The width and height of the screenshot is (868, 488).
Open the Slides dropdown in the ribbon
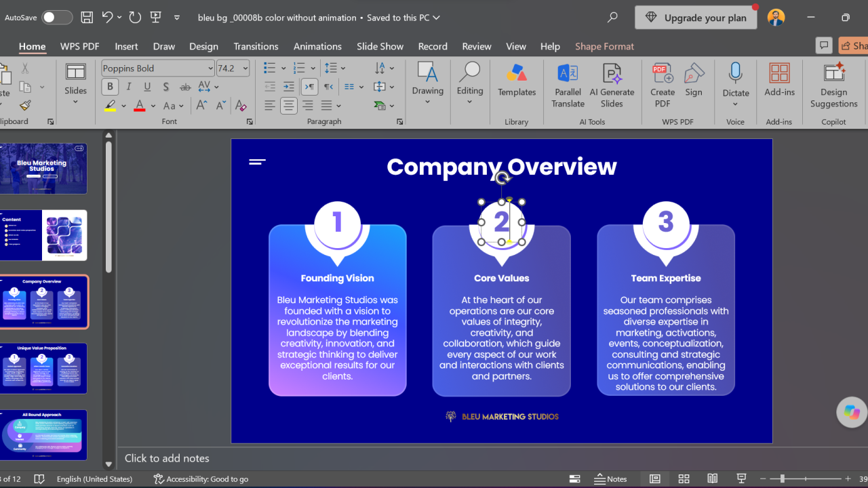(75, 85)
